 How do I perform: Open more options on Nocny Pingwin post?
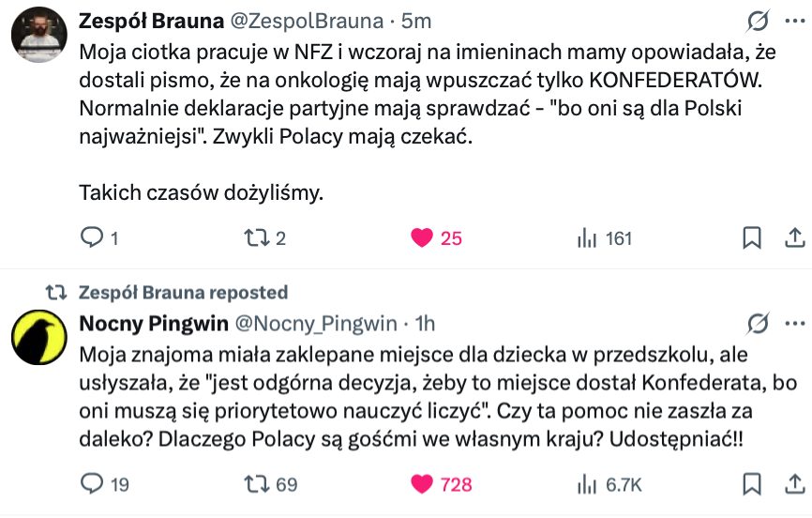pyautogui.click(x=794, y=323)
